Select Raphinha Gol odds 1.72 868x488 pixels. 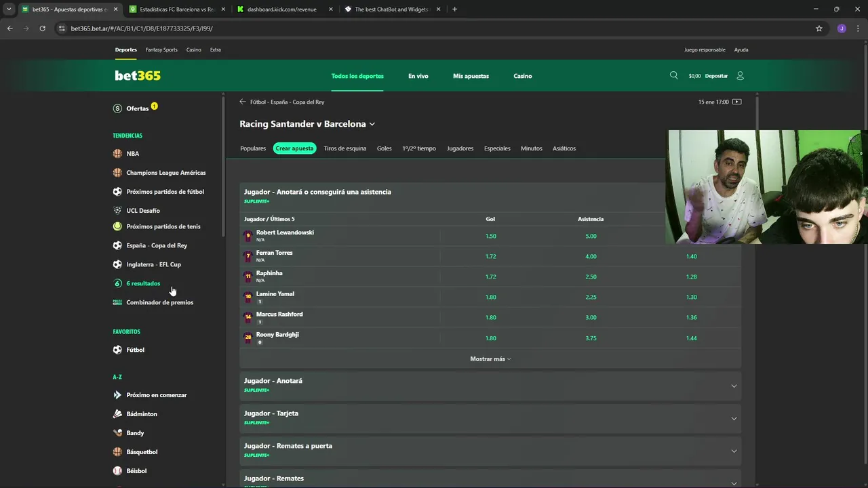(x=491, y=277)
